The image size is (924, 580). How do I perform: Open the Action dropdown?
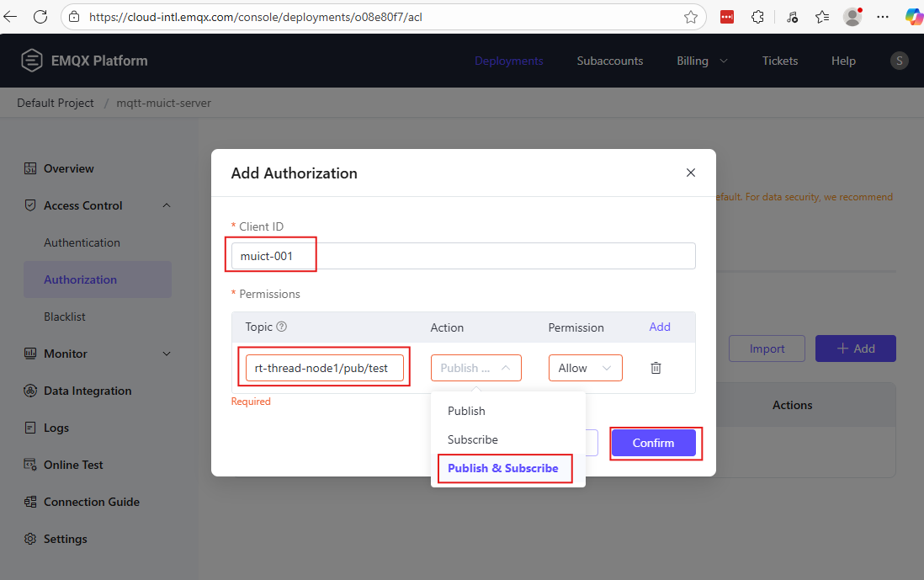(475, 368)
